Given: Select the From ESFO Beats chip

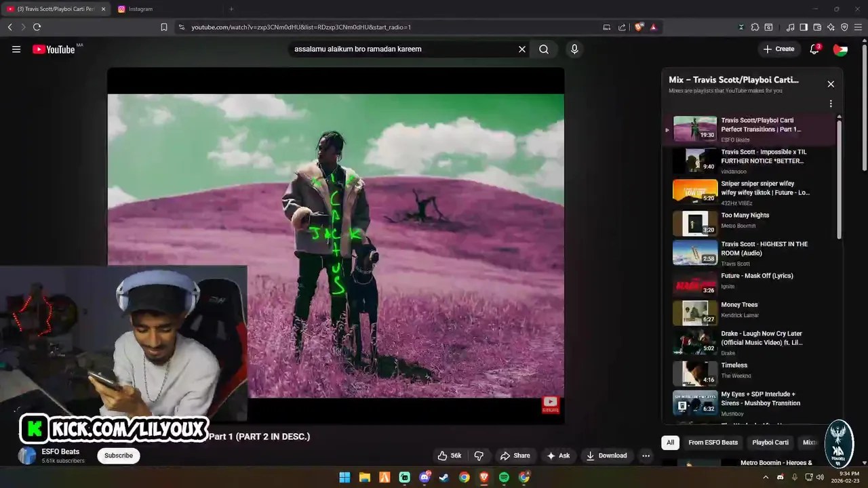Looking at the screenshot, I should [x=713, y=443].
